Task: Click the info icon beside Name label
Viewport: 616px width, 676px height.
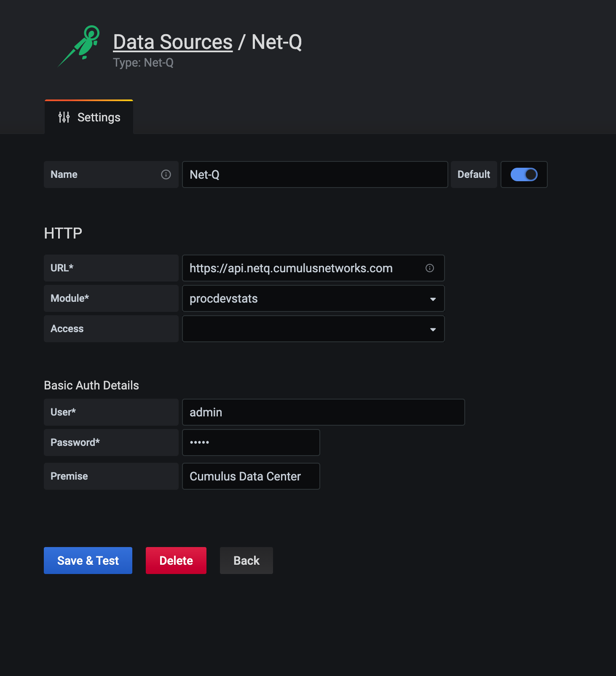Action: click(x=166, y=174)
